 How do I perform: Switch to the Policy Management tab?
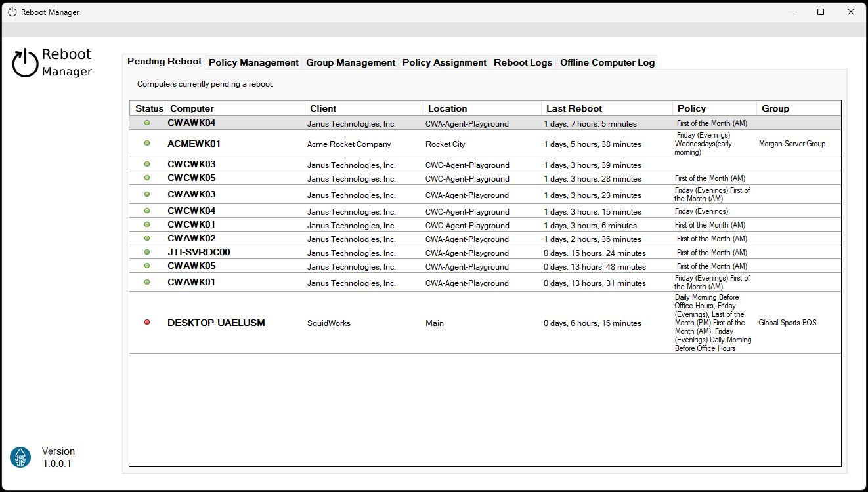point(253,62)
